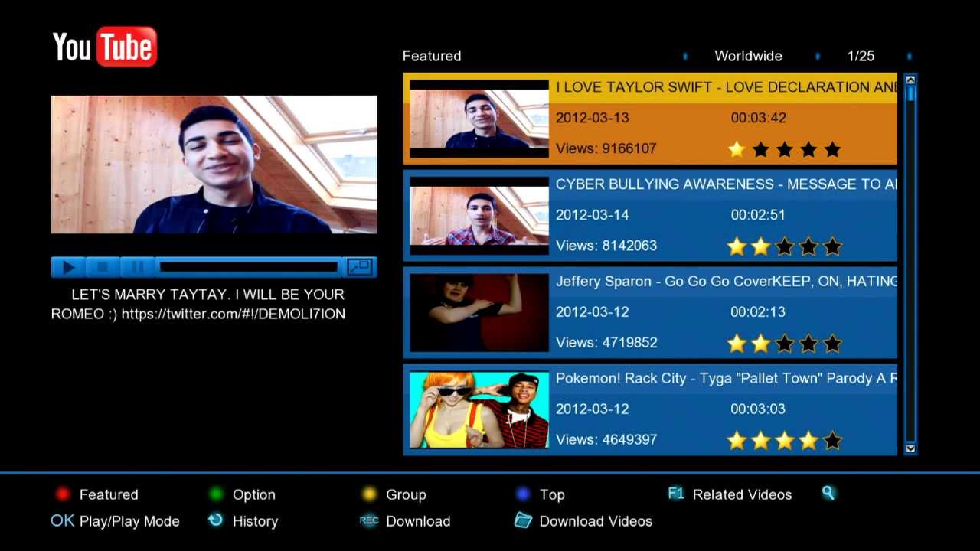Image resolution: width=980 pixels, height=551 pixels.
Task: Click the star rating of Pokemon video
Action: (x=785, y=441)
